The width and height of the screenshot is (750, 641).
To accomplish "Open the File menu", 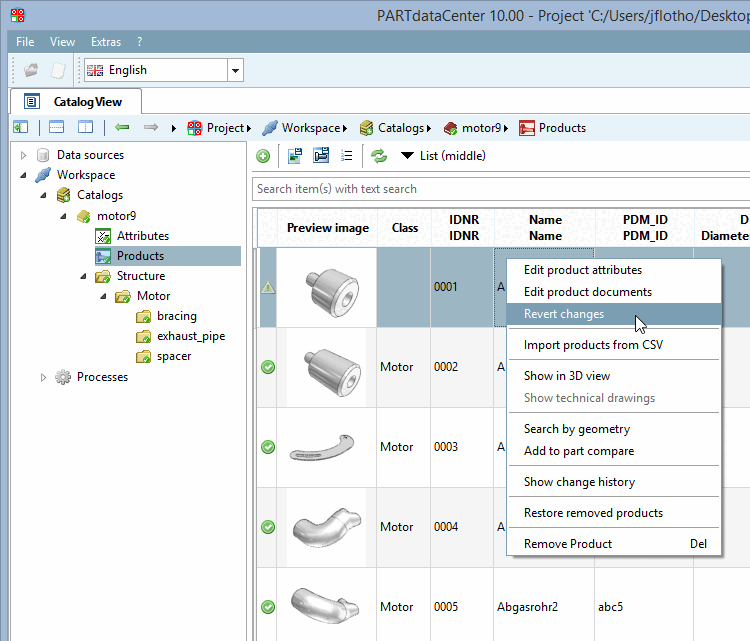I will point(25,42).
